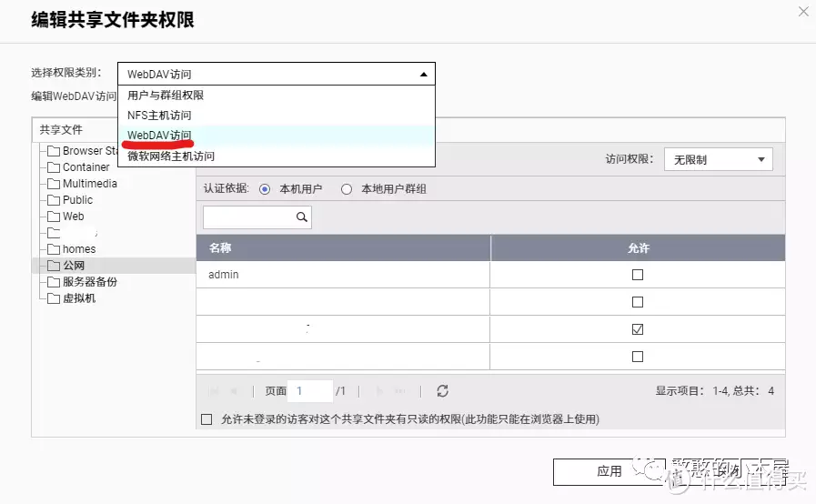Click the 应用 button
The image size is (816, 504).
609,472
